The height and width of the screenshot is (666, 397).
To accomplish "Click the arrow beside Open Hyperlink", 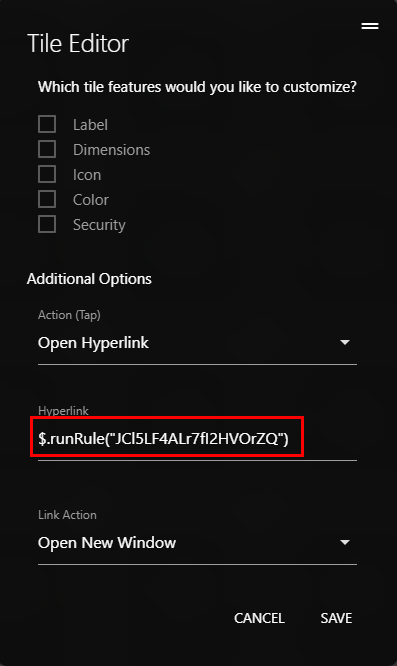I will click(345, 342).
